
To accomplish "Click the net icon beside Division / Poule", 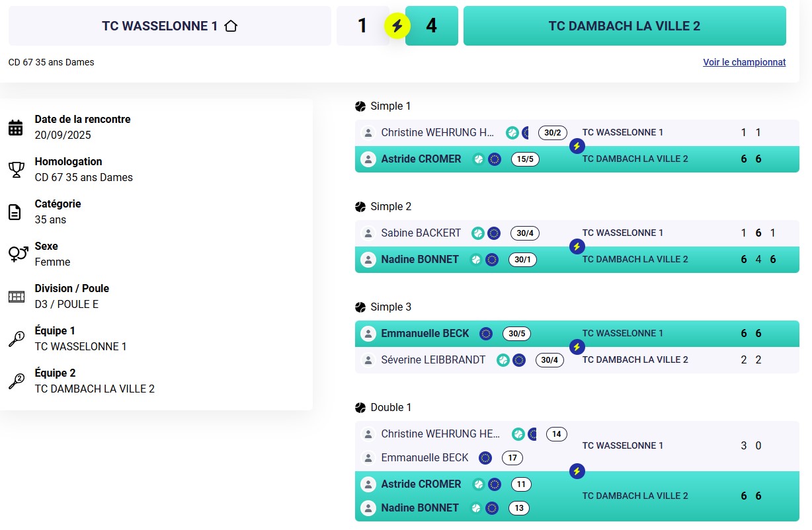I will [x=16, y=297].
